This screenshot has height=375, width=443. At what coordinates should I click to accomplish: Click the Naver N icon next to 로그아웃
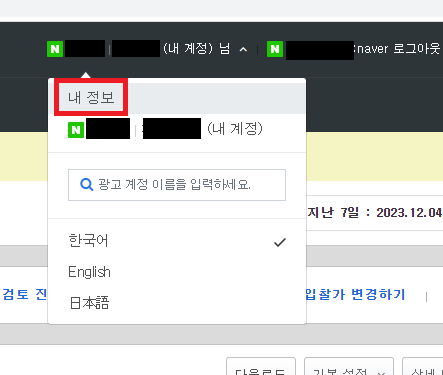coord(275,49)
